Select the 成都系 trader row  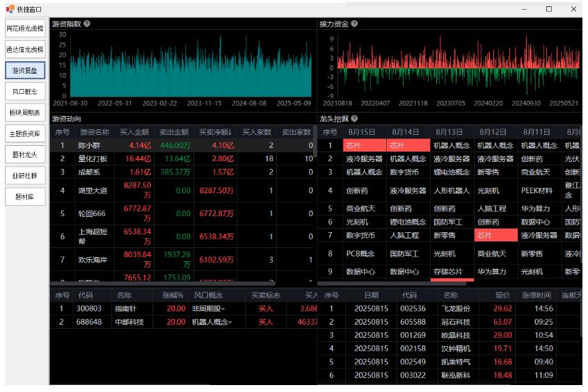182,172
